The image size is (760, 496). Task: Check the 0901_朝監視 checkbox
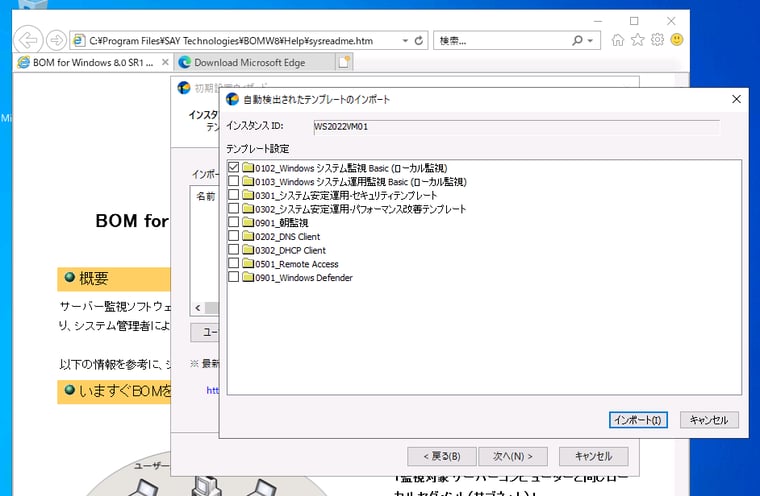[233, 222]
